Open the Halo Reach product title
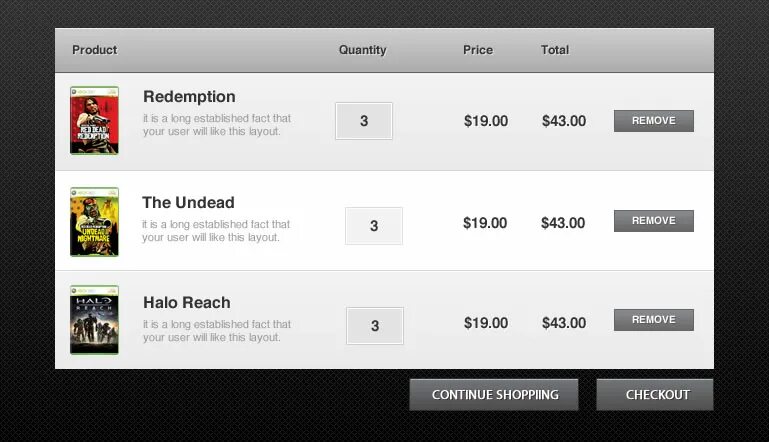 [x=187, y=303]
